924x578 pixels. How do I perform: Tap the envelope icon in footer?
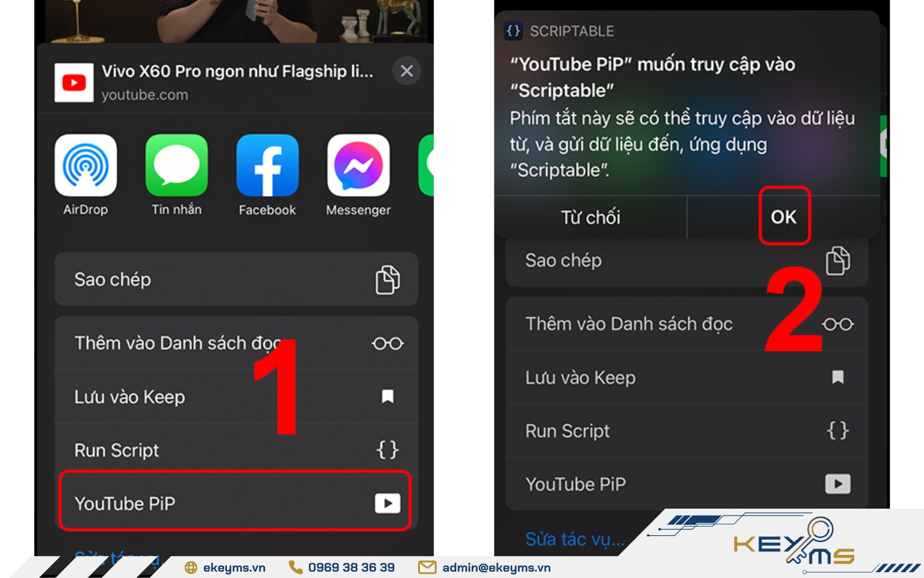[x=427, y=568]
